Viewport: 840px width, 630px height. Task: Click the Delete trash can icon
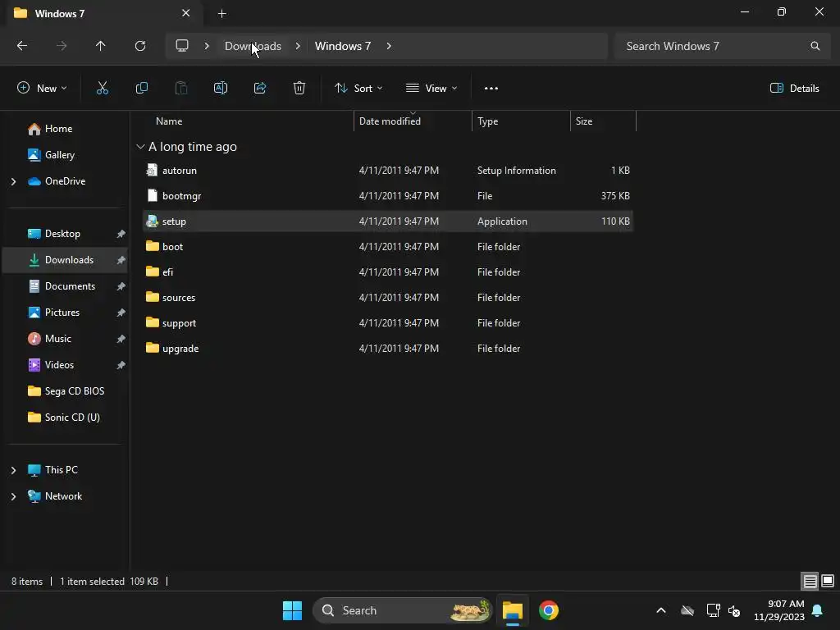pyautogui.click(x=299, y=89)
